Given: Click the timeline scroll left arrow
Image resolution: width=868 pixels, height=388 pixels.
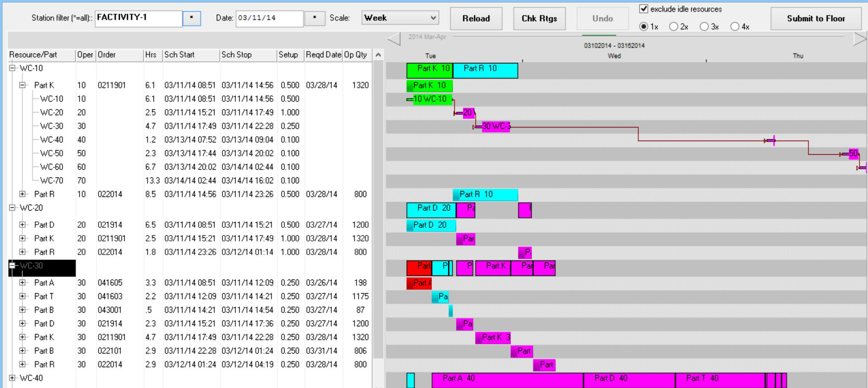Looking at the screenshot, I should tap(394, 39).
